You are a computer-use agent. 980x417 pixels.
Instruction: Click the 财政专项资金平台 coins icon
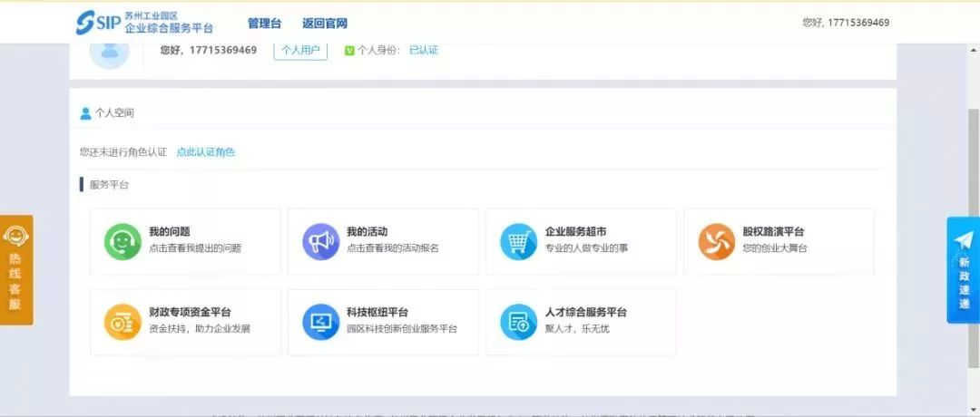pyautogui.click(x=122, y=322)
